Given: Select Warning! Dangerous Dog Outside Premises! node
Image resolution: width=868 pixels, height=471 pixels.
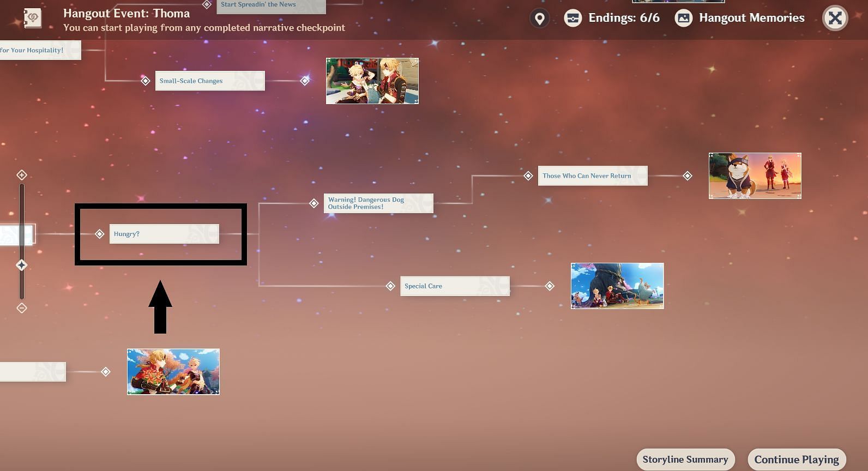Looking at the screenshot, I should [x=378, y=203].
